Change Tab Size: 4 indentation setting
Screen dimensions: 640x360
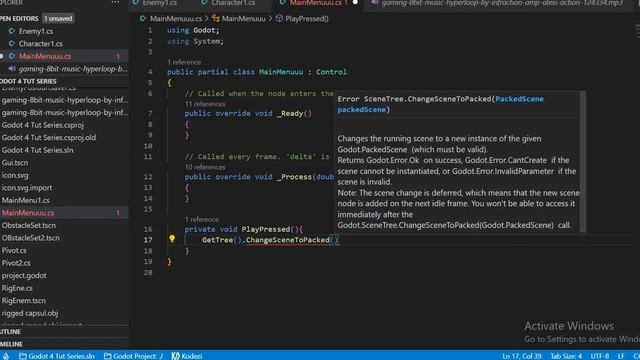pyautogui.click(x=566, y=356)
